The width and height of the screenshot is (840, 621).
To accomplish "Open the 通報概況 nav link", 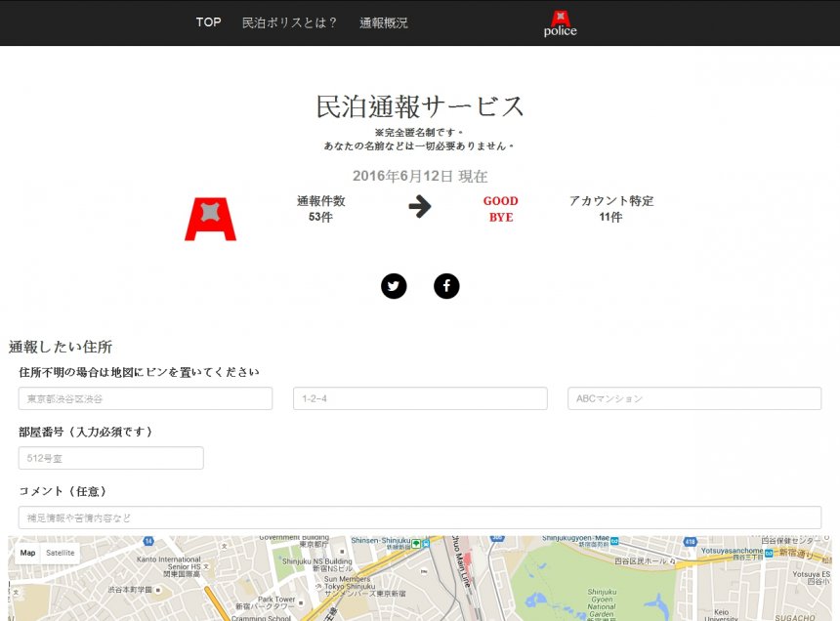I will pyautogui.click(x=384, y=22).
